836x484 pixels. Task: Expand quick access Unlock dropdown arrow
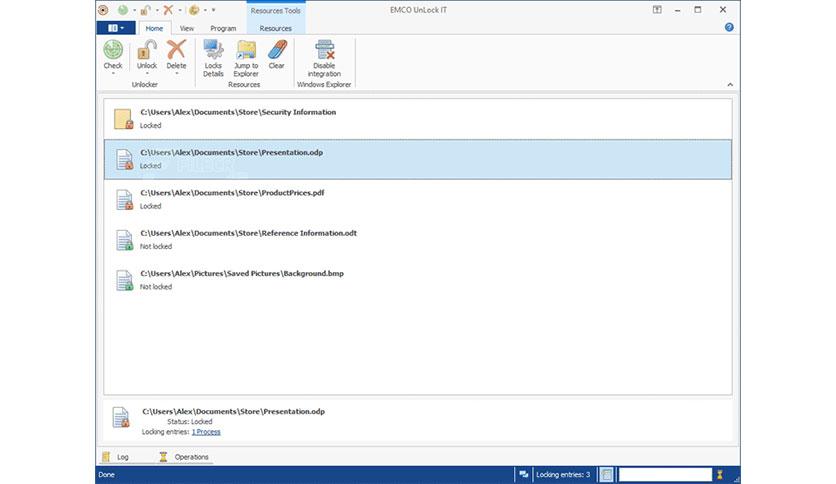click(x=157, y=10)
